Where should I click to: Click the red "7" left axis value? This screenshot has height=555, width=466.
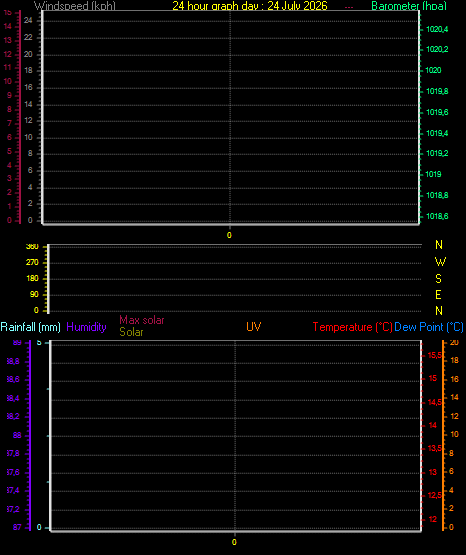(9, 123)
